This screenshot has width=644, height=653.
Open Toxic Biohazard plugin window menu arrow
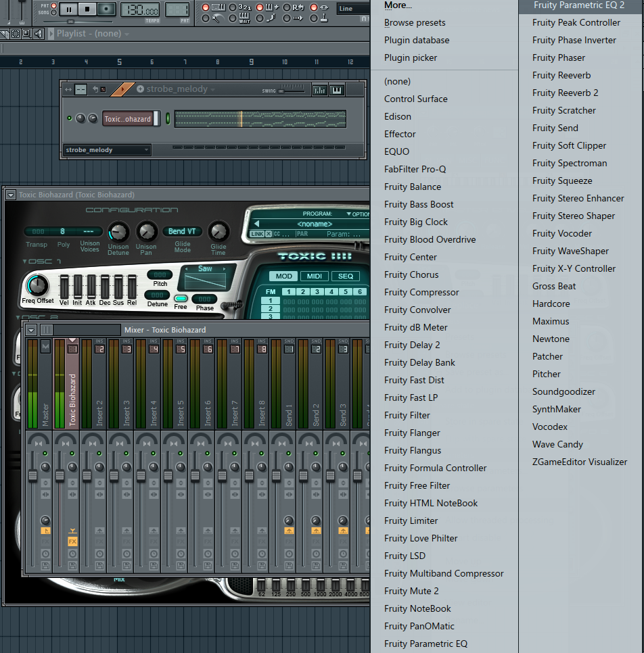(11, 195)
